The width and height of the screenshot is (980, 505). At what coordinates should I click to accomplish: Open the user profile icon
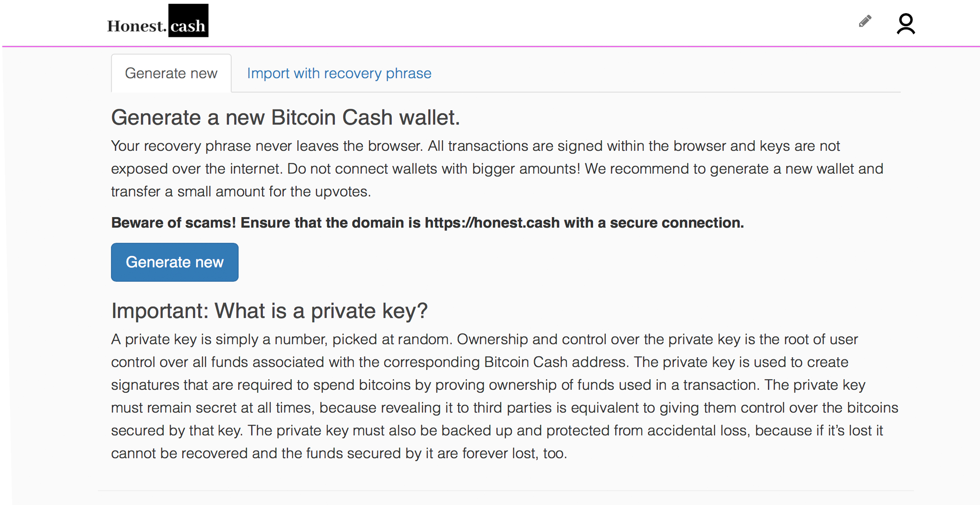[x=906, y=24]
